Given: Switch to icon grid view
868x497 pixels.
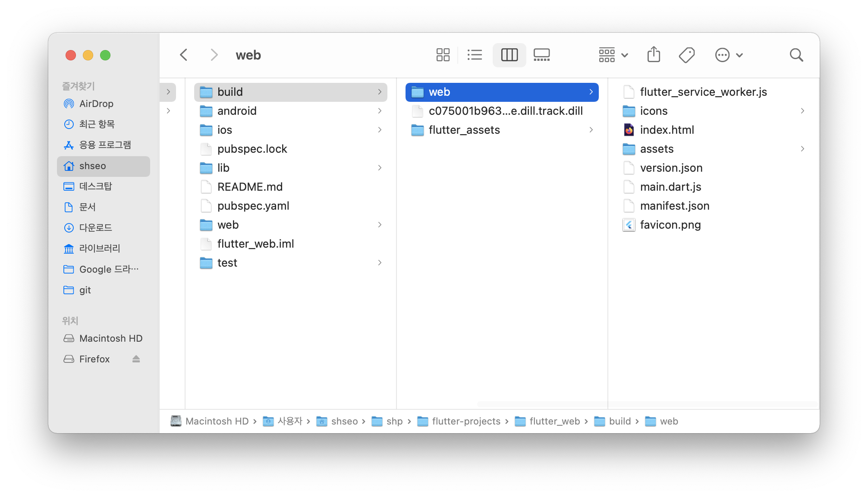Looking at the screenshot, I should tap(443, 55).
